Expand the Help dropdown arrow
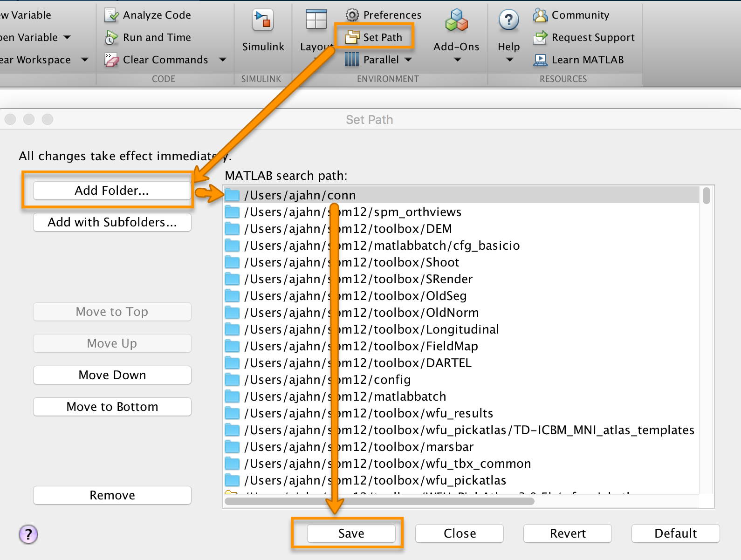The image size is (741, 560). 509,60
